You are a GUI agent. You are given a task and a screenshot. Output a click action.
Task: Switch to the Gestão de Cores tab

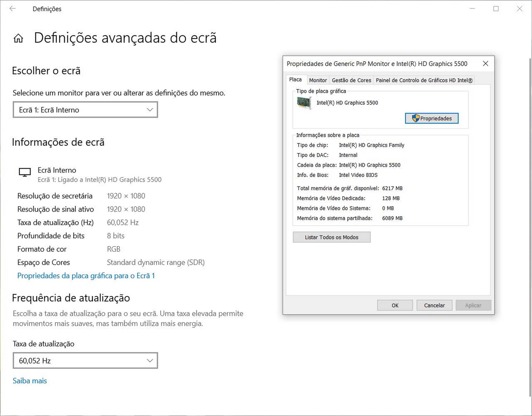(x=351, y=80)
